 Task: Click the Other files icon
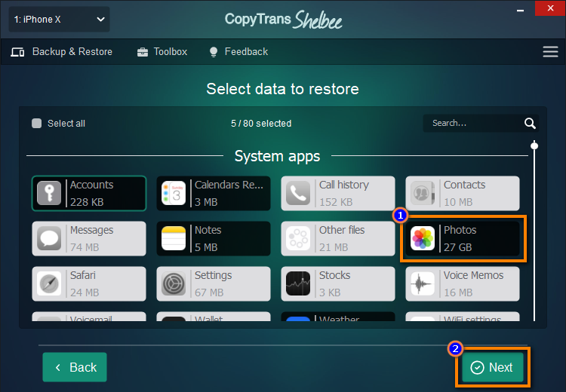[x=298, y=238]
